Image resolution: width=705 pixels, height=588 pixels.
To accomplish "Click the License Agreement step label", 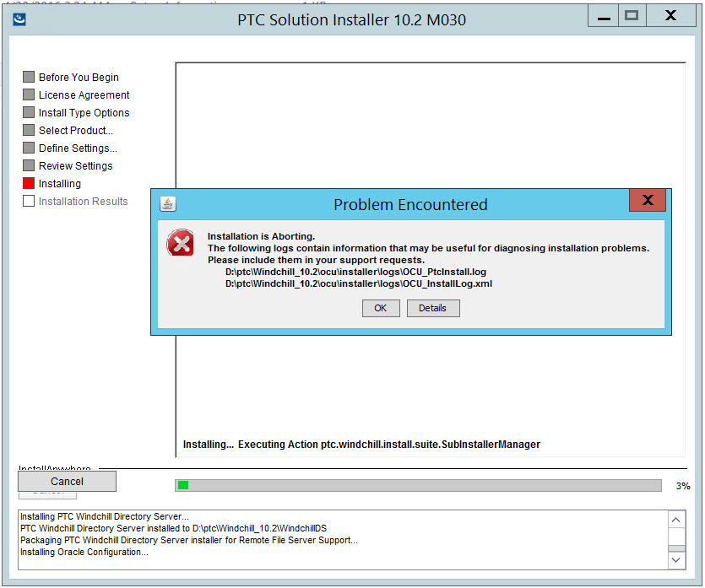I will pyautogui.click(x=84, y=95).
